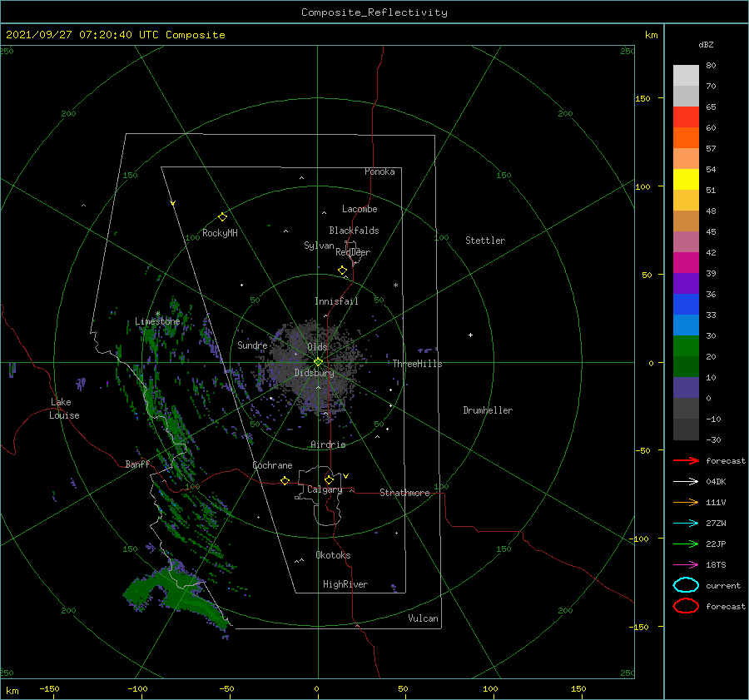Click the yellow km label at top right
Image resolution: width=749 pixels, height=700 pixels.
pyautogui.click(x=651, y=35)
